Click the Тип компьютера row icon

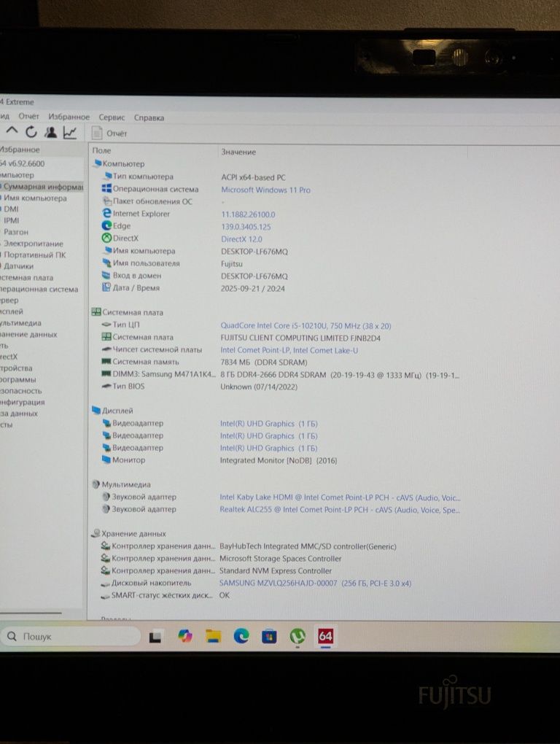(107, 176)
